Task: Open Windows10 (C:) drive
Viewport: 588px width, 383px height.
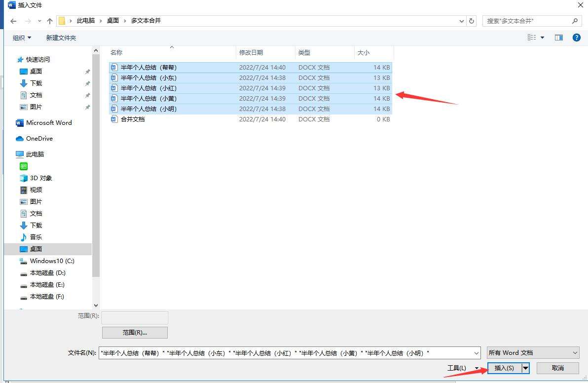Action: tap(52, 261)
